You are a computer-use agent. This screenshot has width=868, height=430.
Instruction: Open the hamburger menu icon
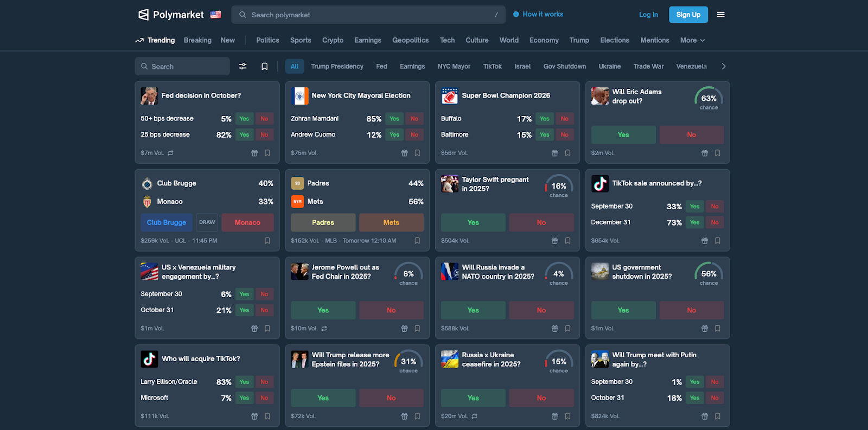721,15
